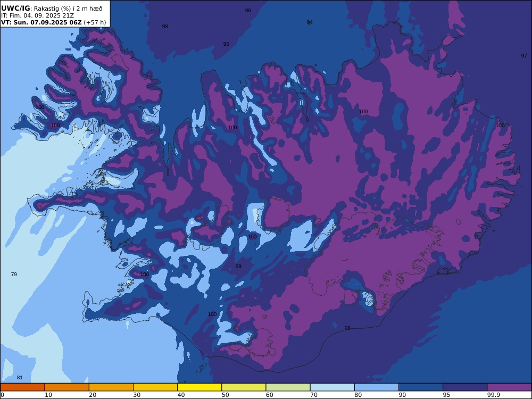Pick the bright yellow 40–50 legend swatch
This screenshot has width=532, height=399.
pyautogui.click(x=199, y=387)
